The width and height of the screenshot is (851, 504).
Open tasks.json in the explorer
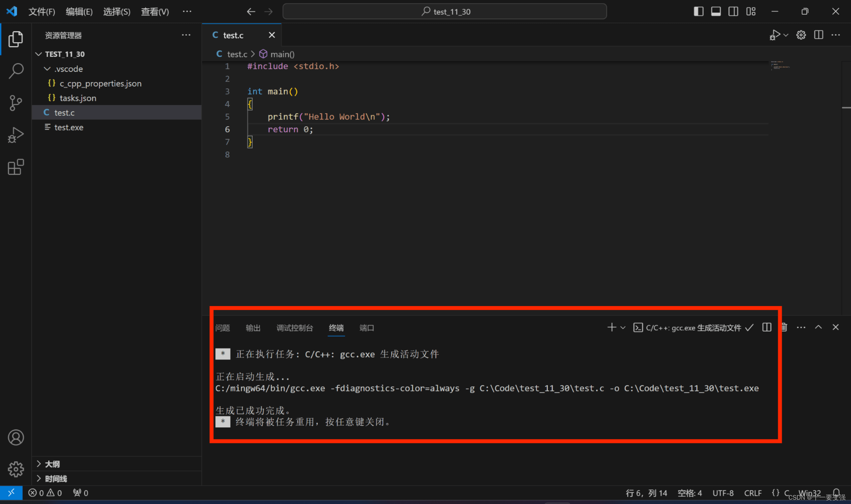(117, 98)
